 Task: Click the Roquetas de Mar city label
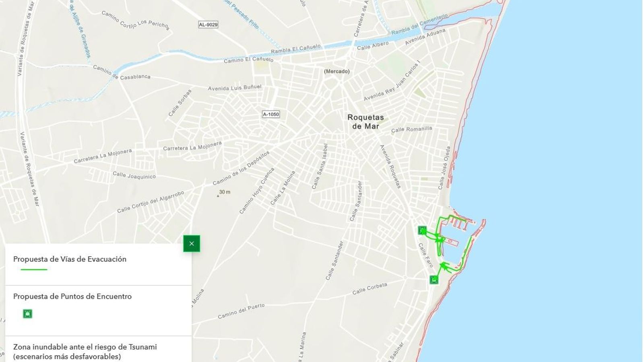click(x=366, y=121)
